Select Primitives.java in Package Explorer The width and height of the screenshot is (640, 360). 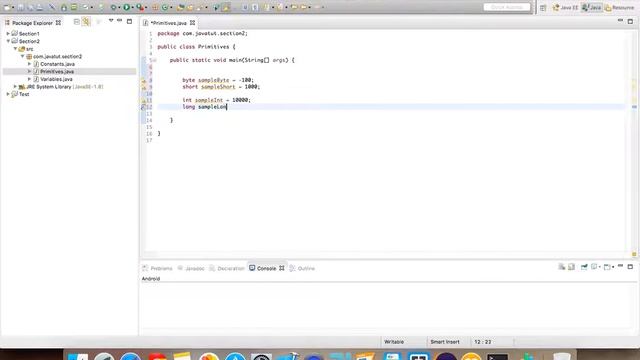57,71
